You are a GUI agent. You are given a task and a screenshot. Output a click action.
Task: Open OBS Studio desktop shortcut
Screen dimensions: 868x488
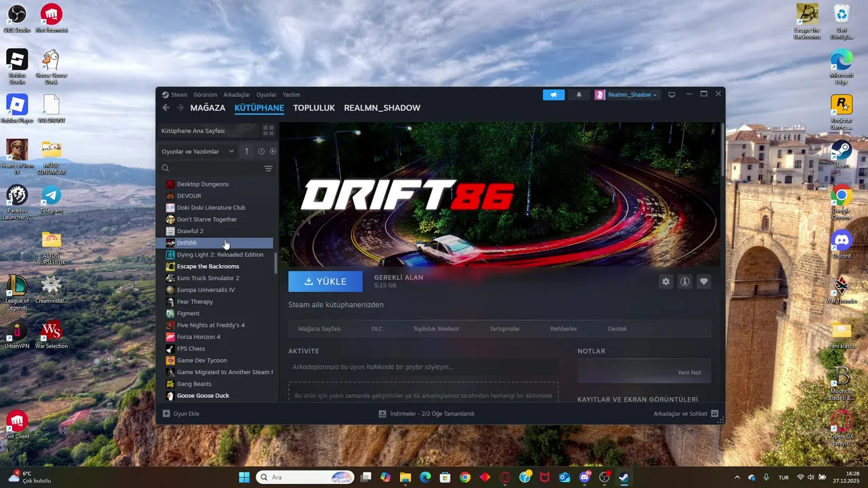coord(17,19)
